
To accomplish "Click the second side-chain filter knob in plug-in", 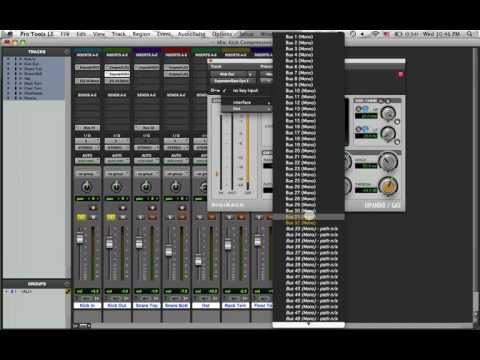I will pyautogui.click(x=388, y=133).
